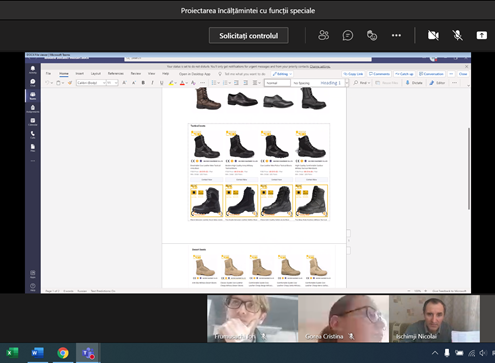Open Files in the shared Teams sidebar
This screenshot has height=363, width=495.
click(33, 148)
